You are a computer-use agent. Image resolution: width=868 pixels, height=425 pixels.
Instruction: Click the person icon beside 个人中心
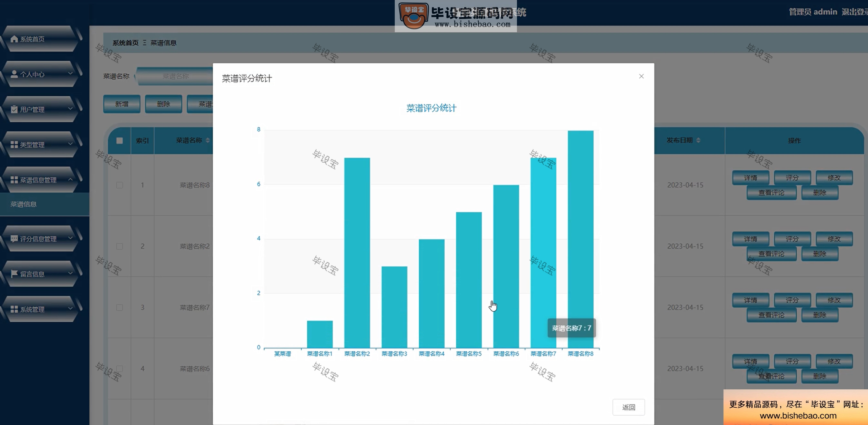tap(14, 74)
